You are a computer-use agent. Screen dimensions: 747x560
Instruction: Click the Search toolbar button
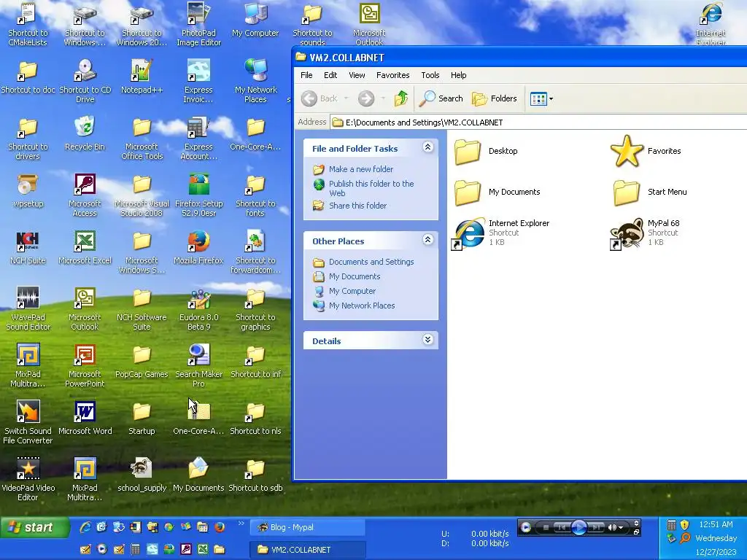(441, 98)
